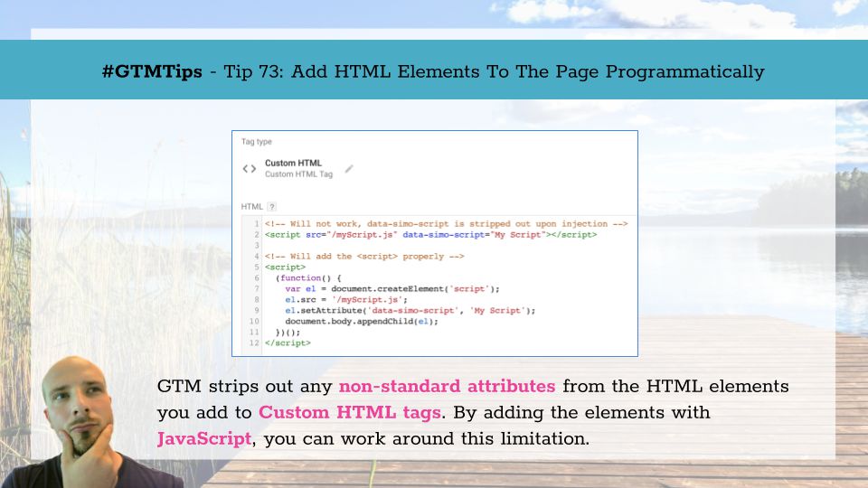868x488 pixels.
Task: Click the 'document.createElement' code line
Action: point(392,289)
